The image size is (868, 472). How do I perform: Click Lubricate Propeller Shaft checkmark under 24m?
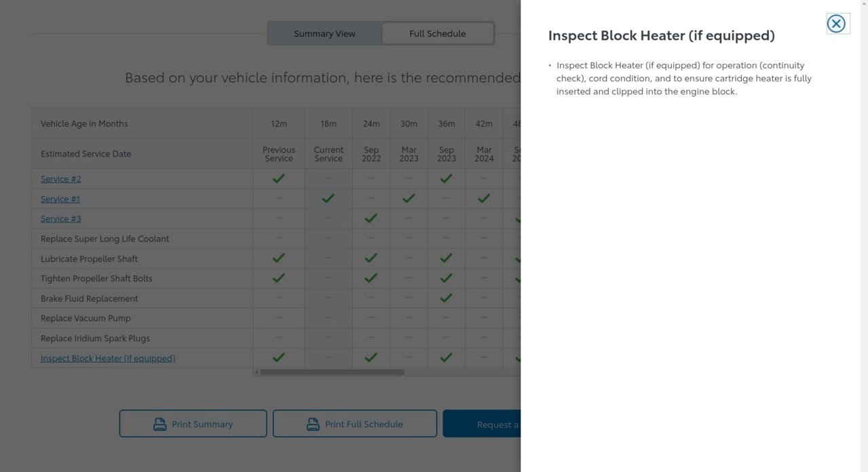tap(371, 258)
